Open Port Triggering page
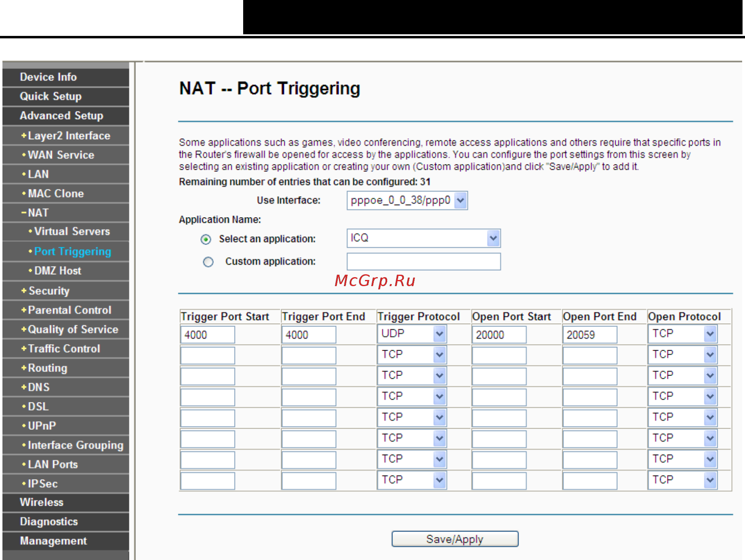 pyautogui.click(x=70, y=251)
